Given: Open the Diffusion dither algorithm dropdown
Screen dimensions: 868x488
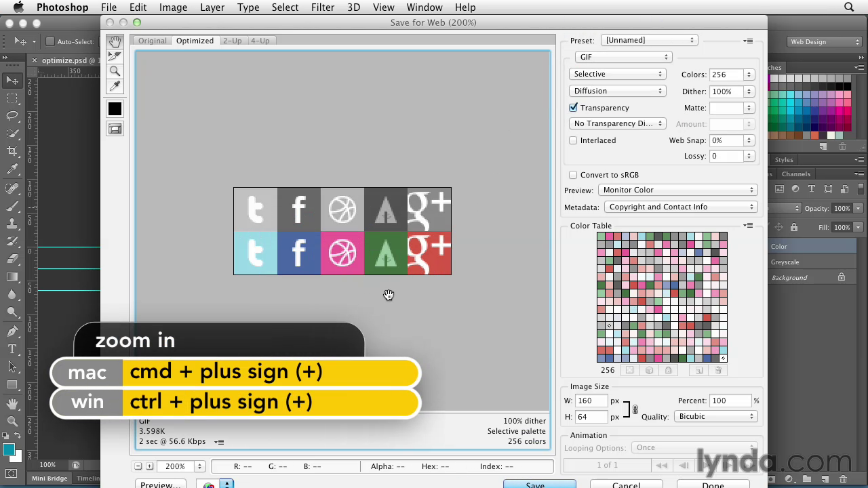Looking at the screenshot, I should pos(617,91).
